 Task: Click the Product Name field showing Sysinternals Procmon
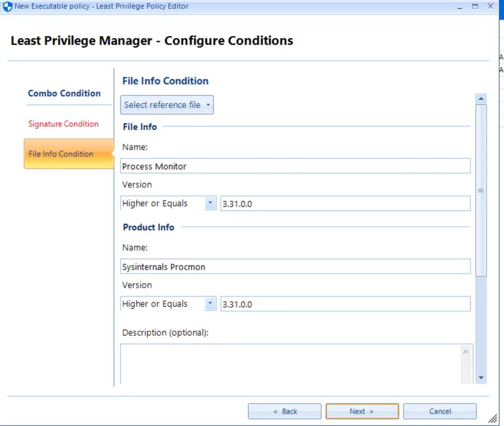[294, 266]
